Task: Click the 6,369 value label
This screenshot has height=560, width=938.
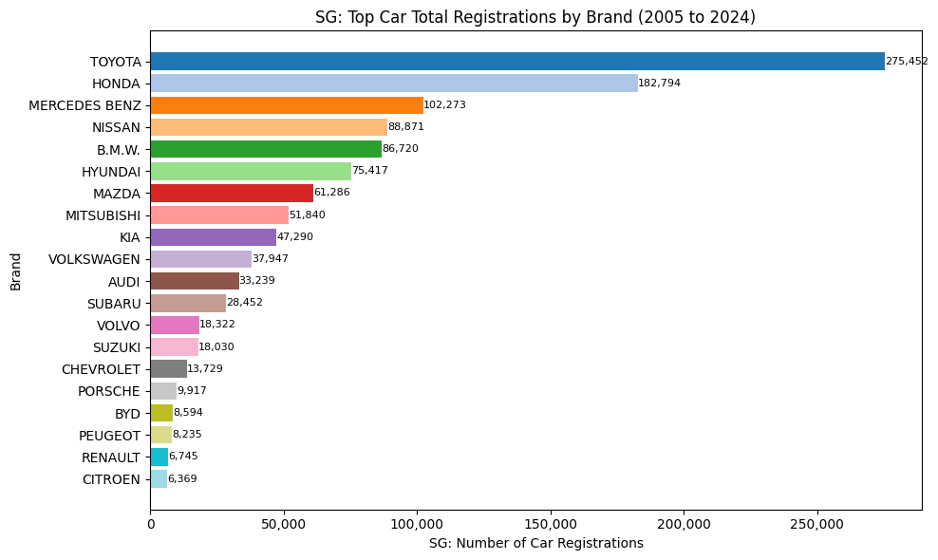Action: [x=182, y=478]
